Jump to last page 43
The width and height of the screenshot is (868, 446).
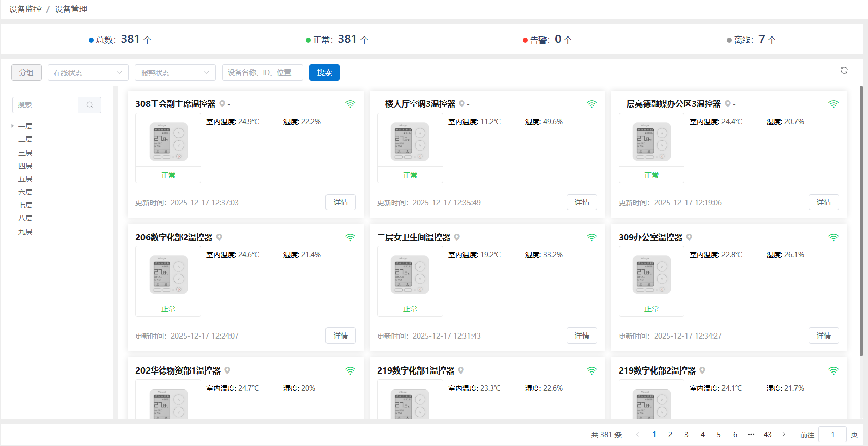[x=768, y=434]
